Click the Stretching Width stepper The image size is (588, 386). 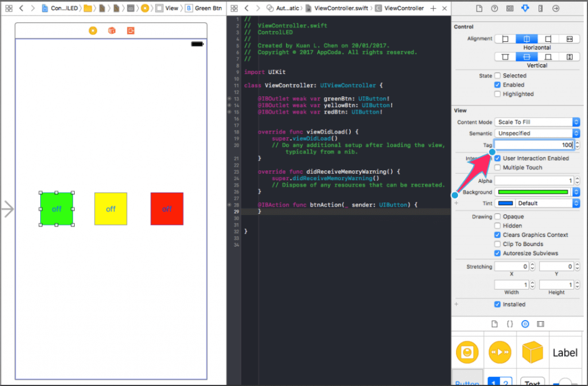click(532, 285)
